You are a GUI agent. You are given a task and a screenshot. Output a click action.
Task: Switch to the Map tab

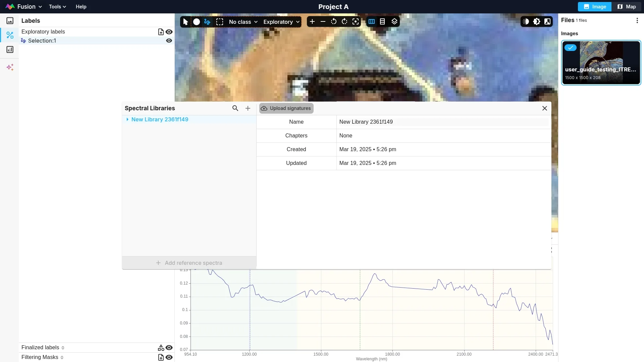pos(627,7)
